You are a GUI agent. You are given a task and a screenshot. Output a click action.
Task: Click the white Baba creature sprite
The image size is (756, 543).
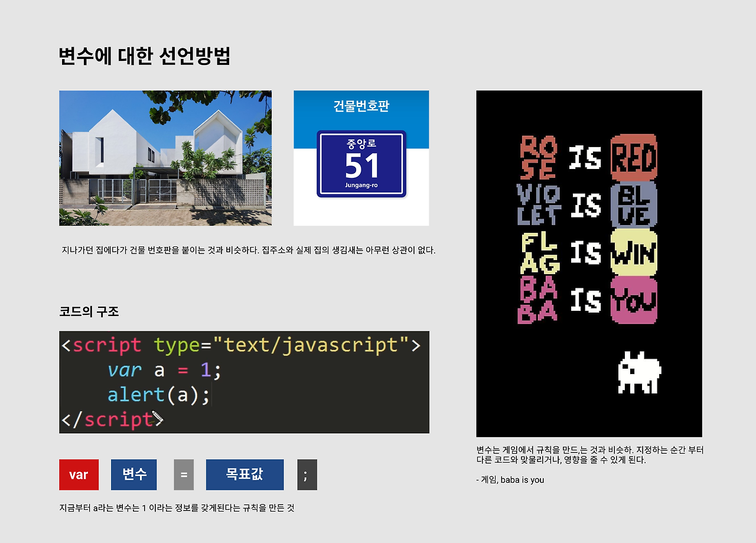click(x=640, y=372)
